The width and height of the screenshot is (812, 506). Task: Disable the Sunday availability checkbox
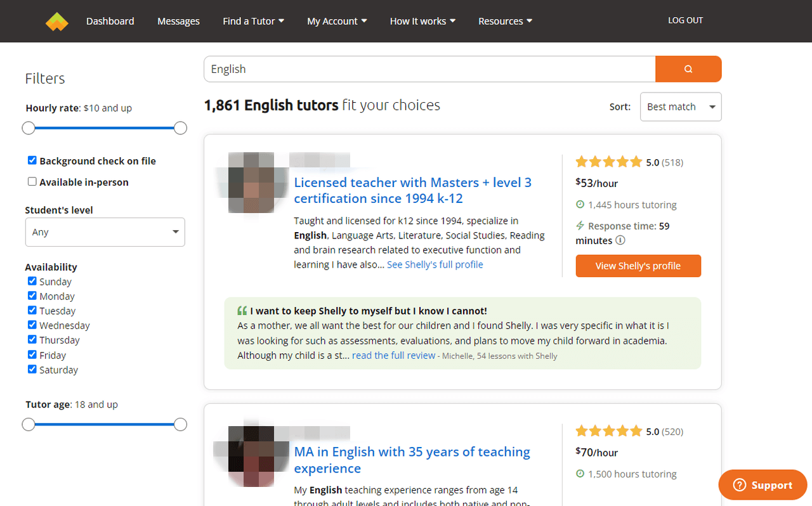coord(32,281)
